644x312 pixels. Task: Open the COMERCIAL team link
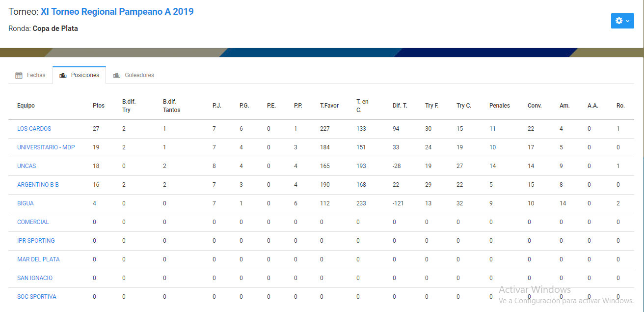[33, 222]
